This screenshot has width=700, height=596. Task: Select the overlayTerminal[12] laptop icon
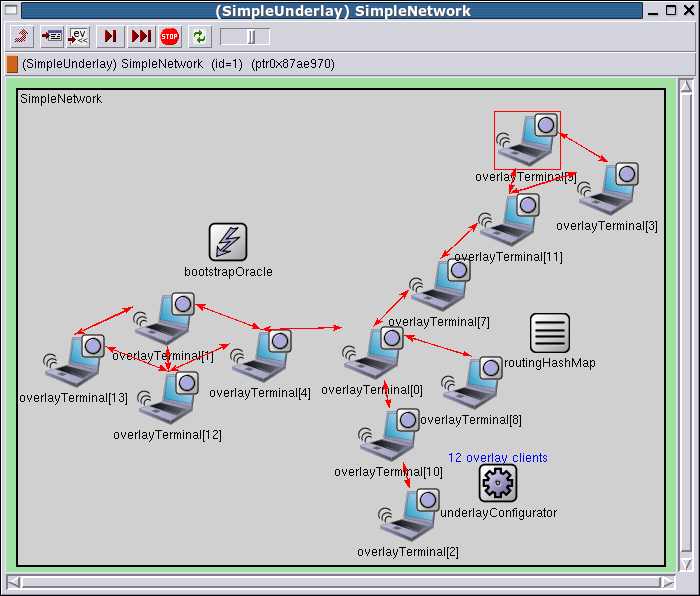click(168, 398)
